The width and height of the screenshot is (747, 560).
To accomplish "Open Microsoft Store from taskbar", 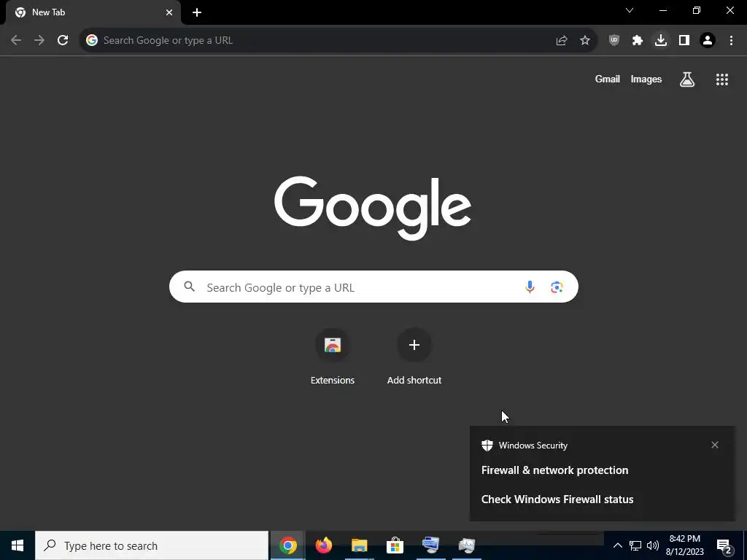I will pos(395,545).
